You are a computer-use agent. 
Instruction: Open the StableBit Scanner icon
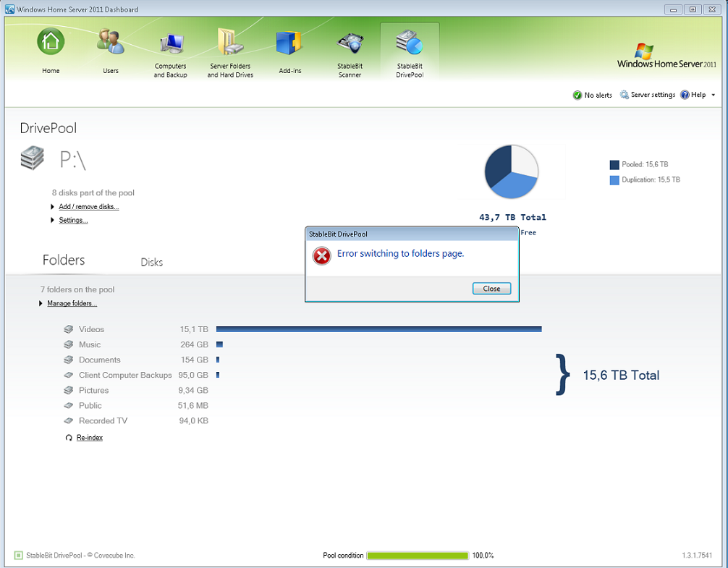pos(350,44)
